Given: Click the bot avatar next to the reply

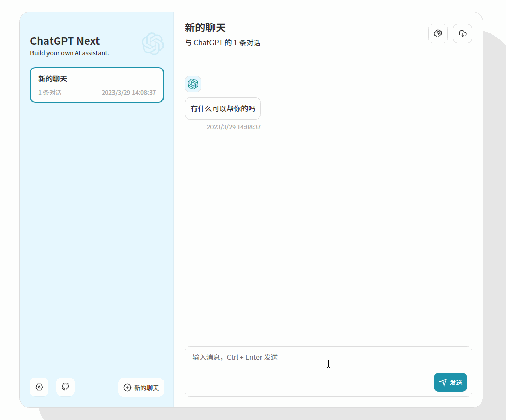Looking at the screenshot, I should [193, 83].
